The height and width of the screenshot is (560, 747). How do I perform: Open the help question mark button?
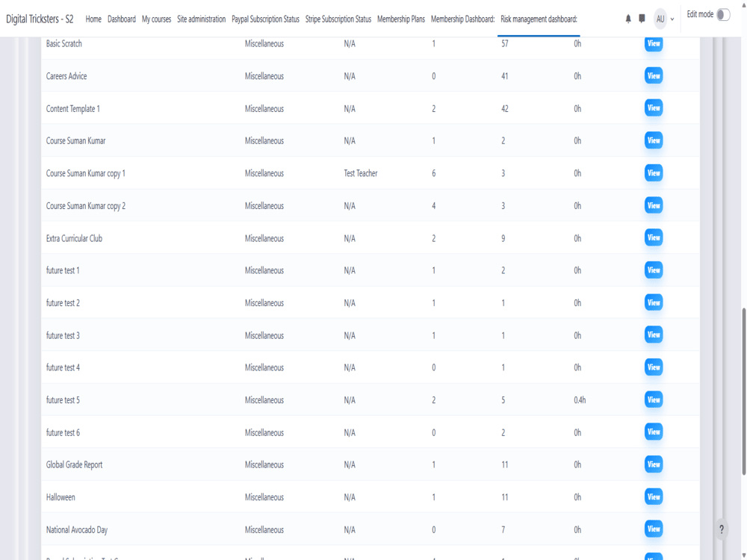tap(722, 529)
